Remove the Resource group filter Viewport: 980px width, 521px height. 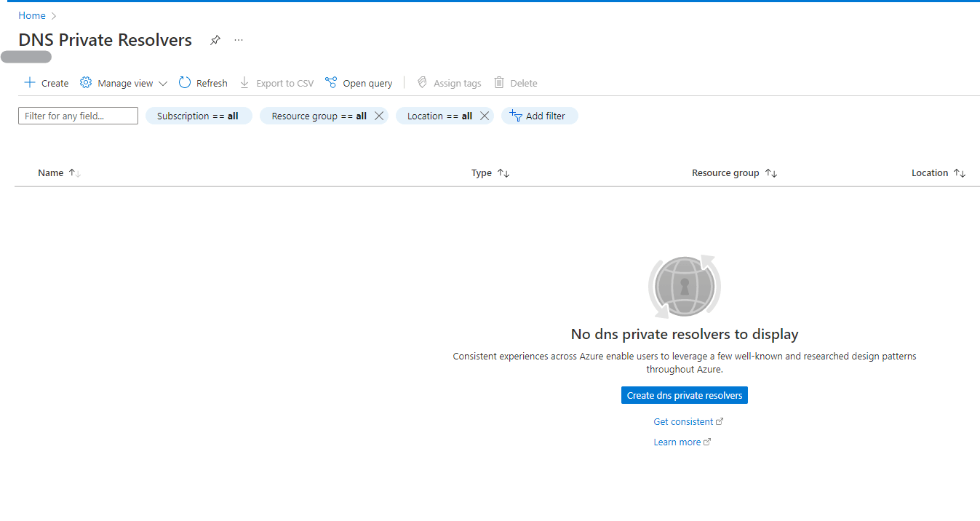click(x=379, y=116)
